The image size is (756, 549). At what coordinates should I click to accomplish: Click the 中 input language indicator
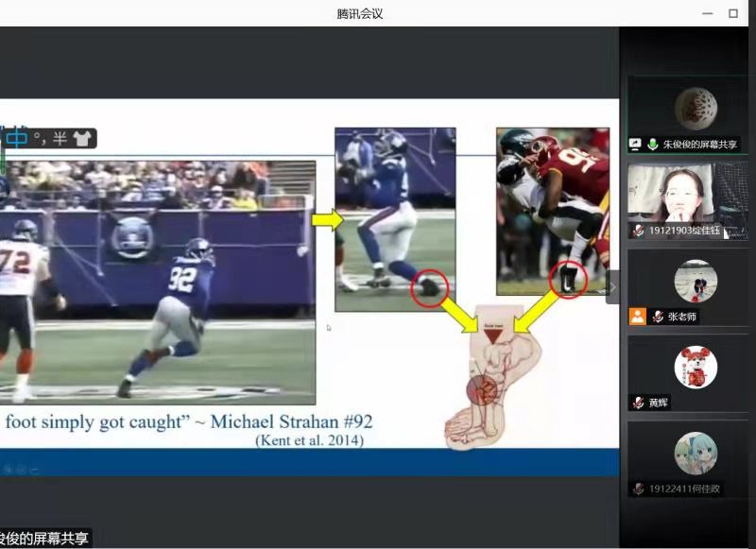[x=17, y=138]
